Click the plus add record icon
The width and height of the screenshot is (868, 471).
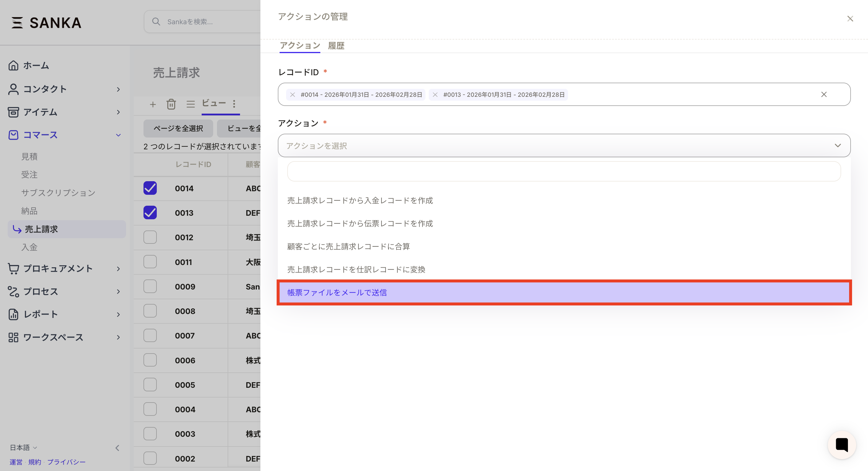coord(153,104)
